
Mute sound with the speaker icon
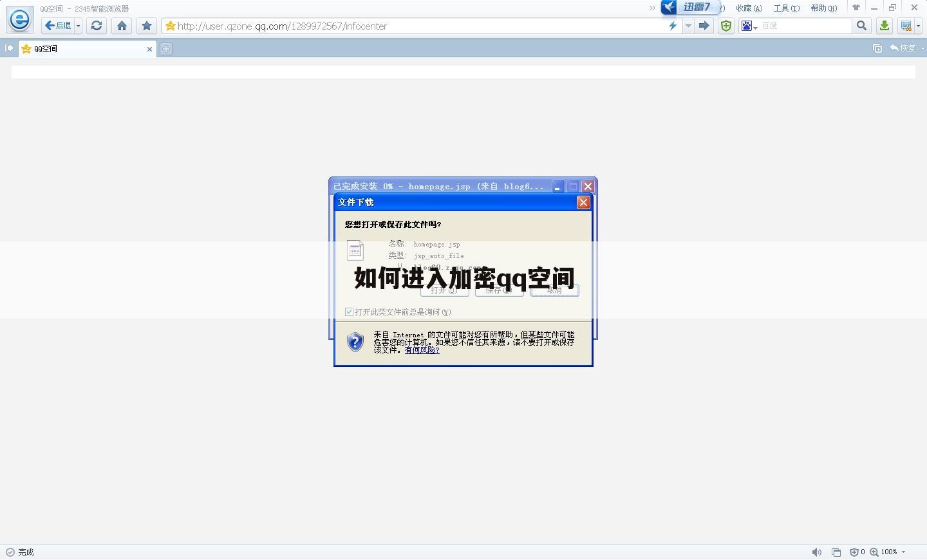[x=816, y=552]
